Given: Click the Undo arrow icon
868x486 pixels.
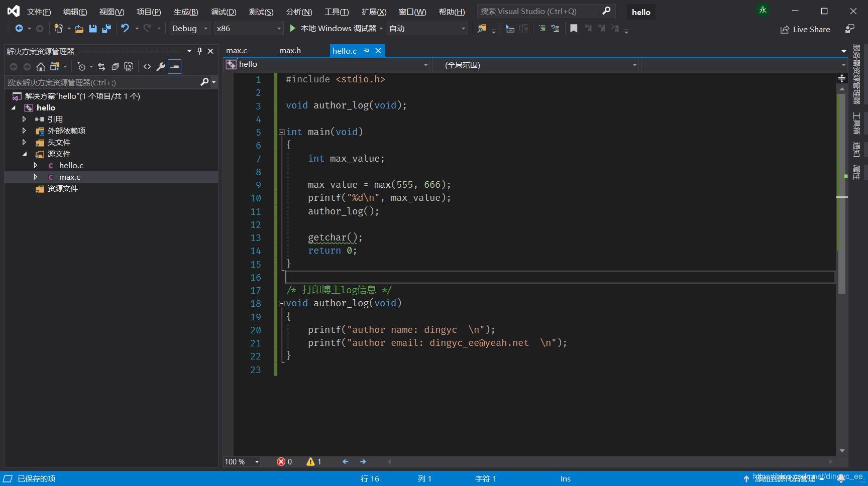Looking at the screenshot, I should pos(125,29).
